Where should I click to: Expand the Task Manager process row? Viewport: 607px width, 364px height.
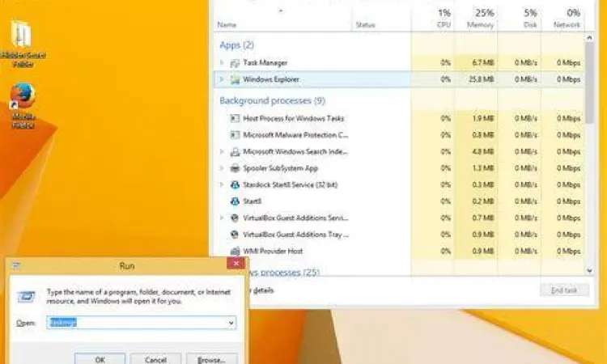point(222,62)
